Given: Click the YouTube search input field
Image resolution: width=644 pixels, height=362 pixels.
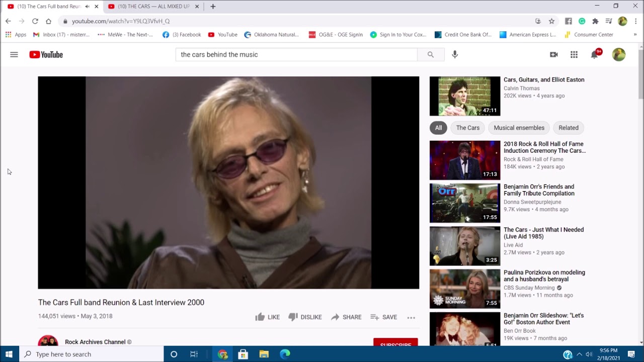Looking at the screenshot, I should 296,54.
